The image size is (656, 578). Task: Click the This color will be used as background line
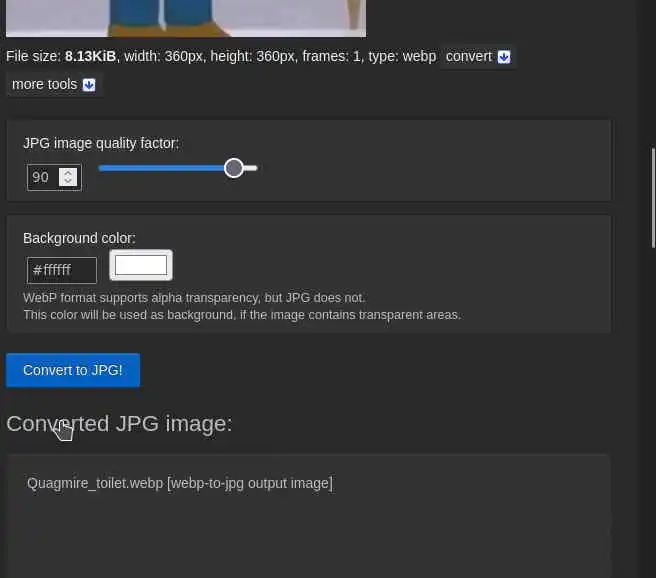coord(242,315)
